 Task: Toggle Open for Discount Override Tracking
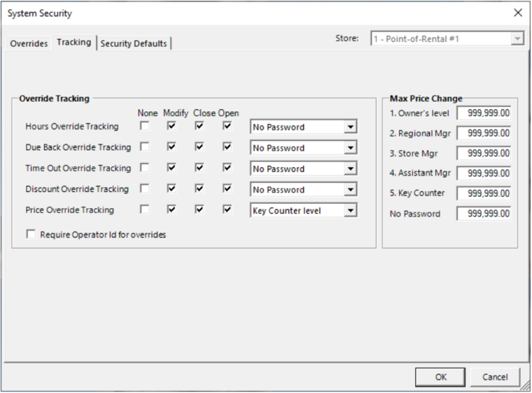pyautogui.click(x=227, y=188)
